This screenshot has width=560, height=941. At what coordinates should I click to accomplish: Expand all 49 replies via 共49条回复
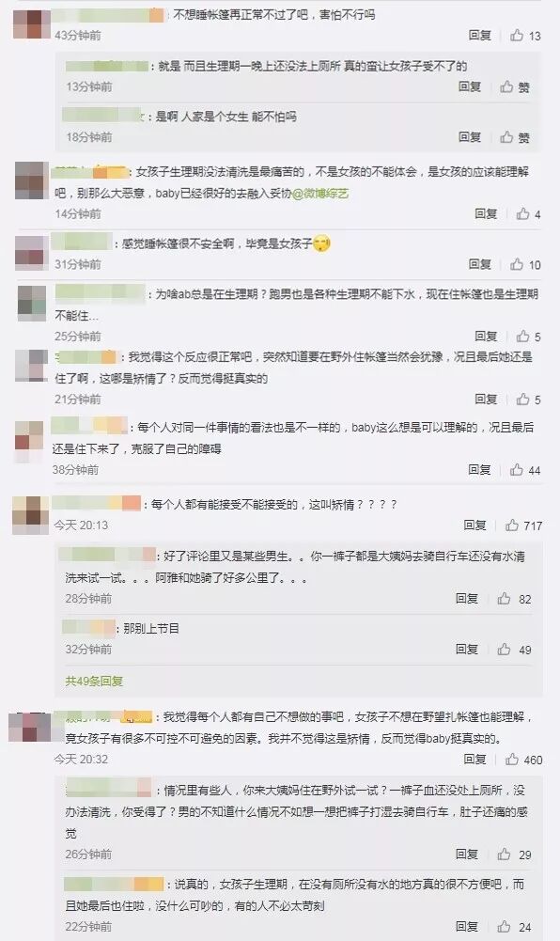click(x=94, y=682)
